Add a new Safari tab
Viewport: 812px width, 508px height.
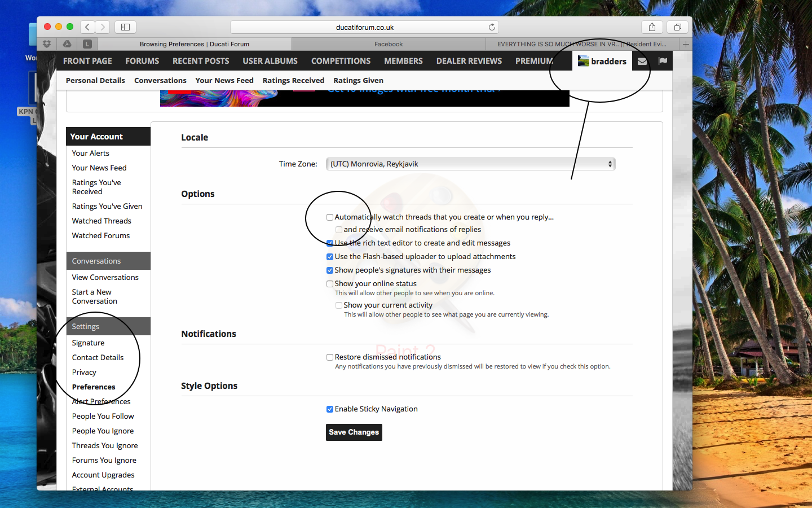(x=686, y=44)
